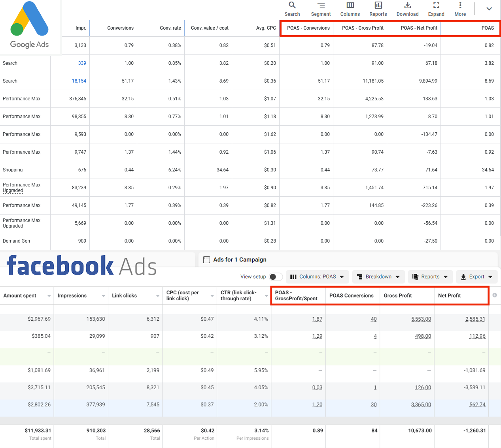Sort by POAS - Conversions header
Image resolution: width=501 pixels, height=448 pixels.
coord(308,28)
